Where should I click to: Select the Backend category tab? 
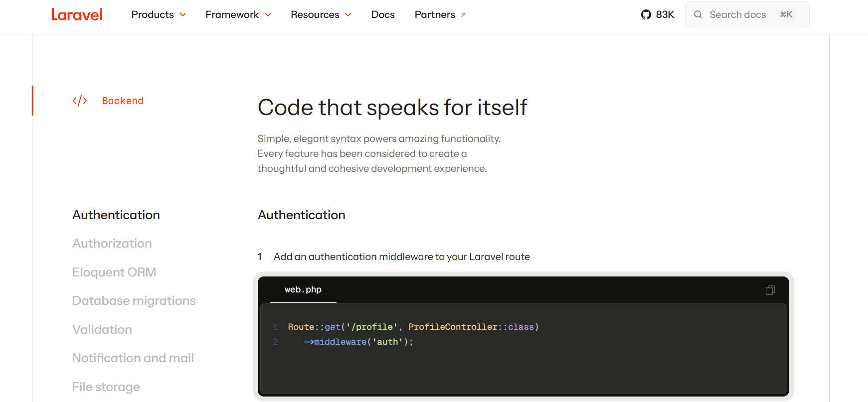point(123,101)
